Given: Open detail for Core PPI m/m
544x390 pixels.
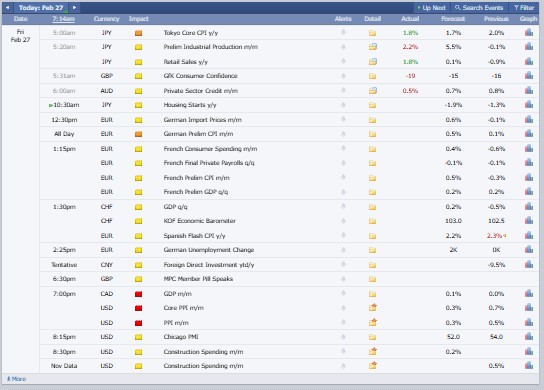Looking at the screenshot, I should coord(373,307).
